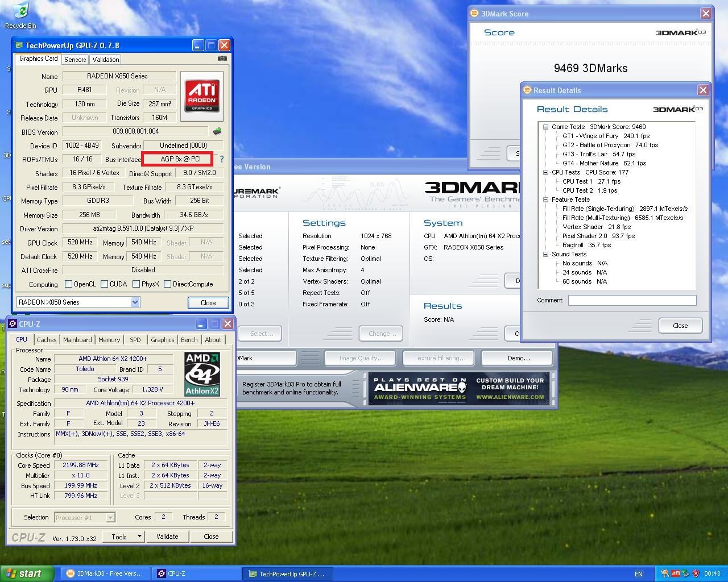Click CPU-Z title bar app icon
The image size is (728, 582).
(13, 324)
